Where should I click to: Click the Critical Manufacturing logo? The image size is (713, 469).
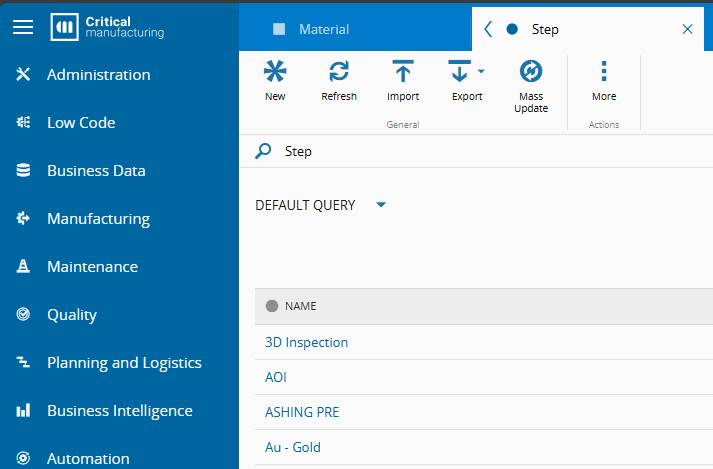[x=108, y=28]
